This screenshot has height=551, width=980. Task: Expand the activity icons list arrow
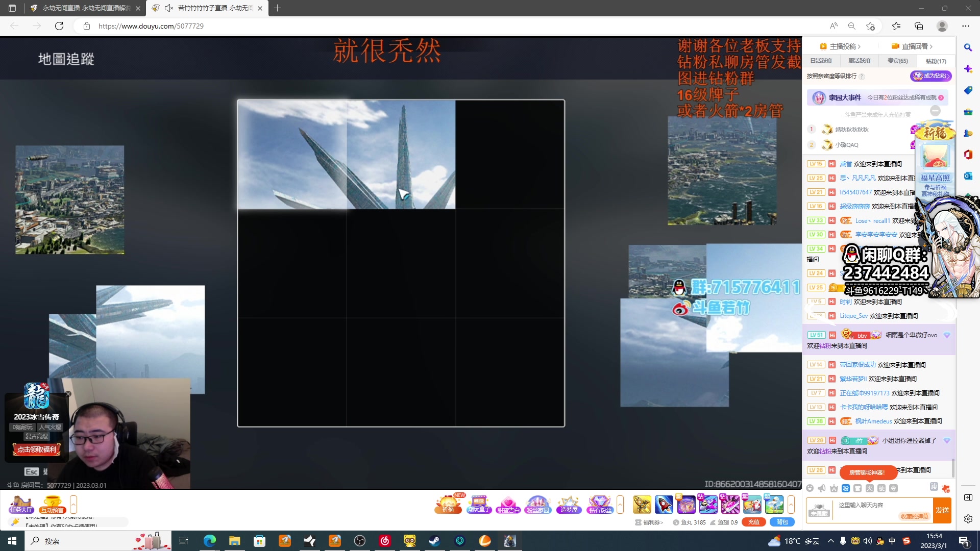[620, 505]
